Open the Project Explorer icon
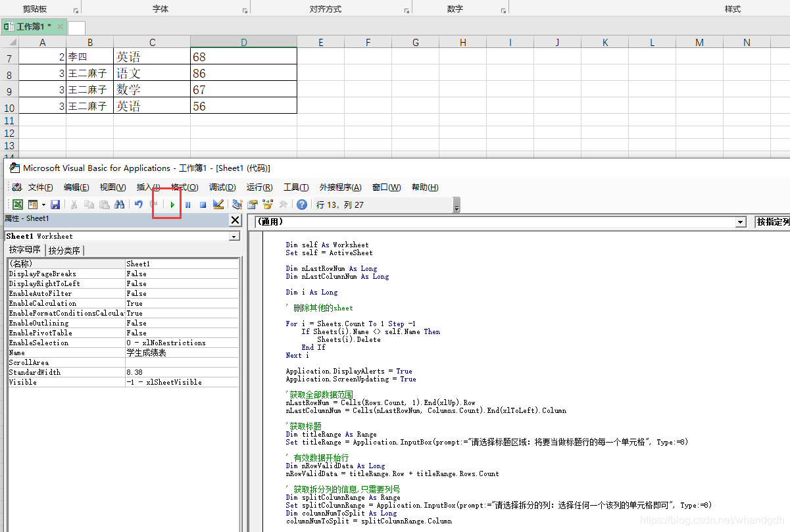The image size is (790, 532). [237, 205]
